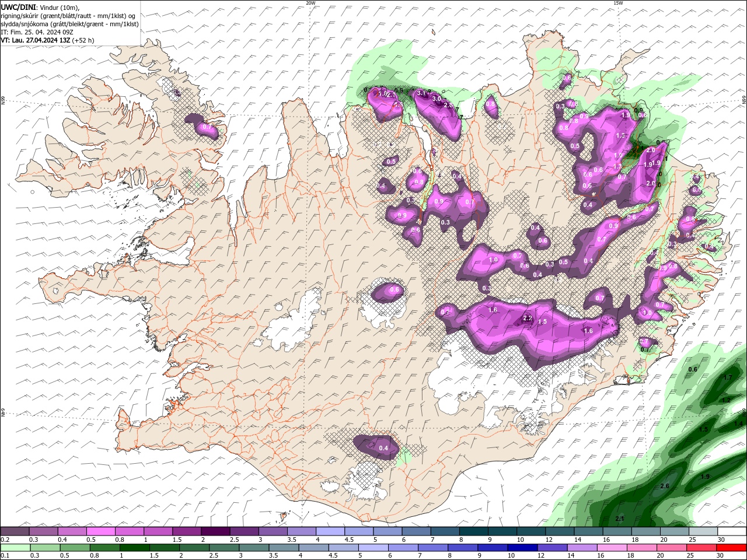The height and width of the screenshot is (560, 747).
Task: Select the pale gray 25–30 swatch, upper row
Action: 703,531
